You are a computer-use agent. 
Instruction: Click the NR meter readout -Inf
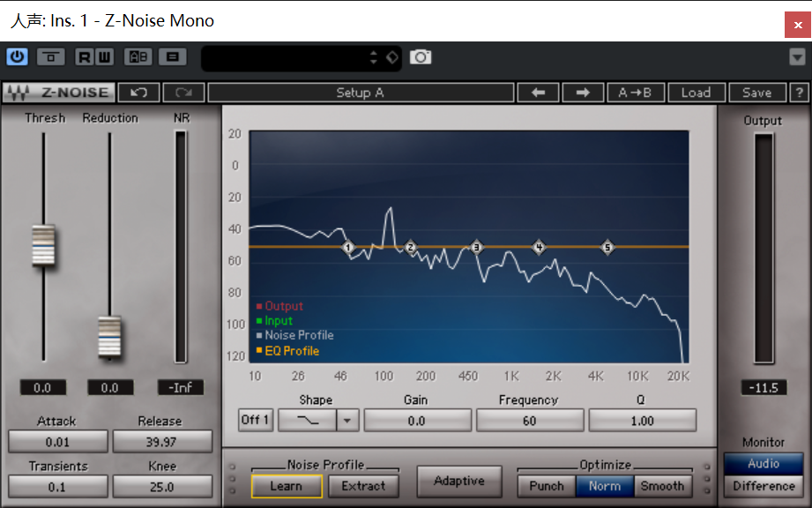[180, 387]
